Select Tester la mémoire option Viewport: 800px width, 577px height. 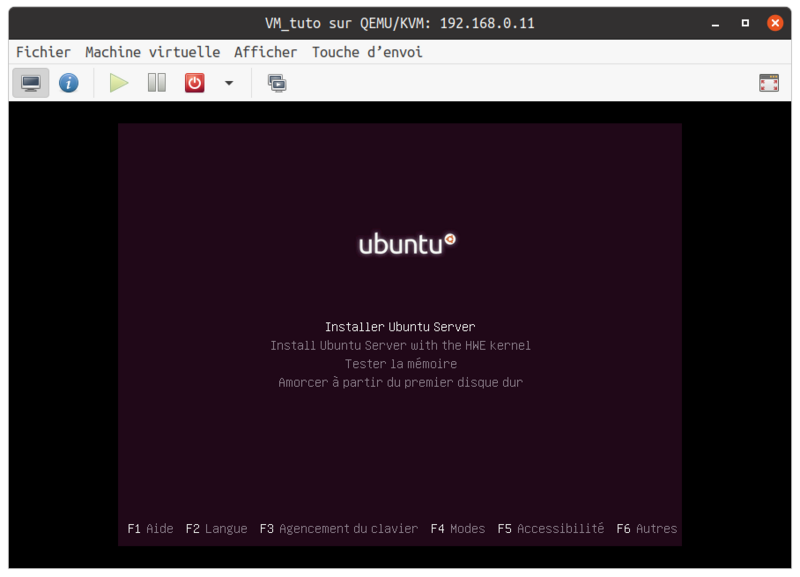click(x=400, y=364)
